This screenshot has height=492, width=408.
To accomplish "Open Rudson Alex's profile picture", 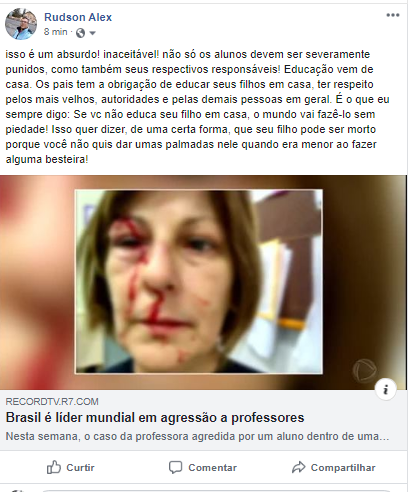I will point(21,24).
